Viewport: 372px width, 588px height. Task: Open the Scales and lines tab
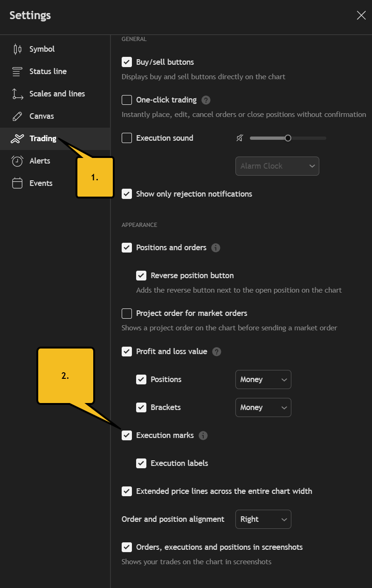click(57, 94)
